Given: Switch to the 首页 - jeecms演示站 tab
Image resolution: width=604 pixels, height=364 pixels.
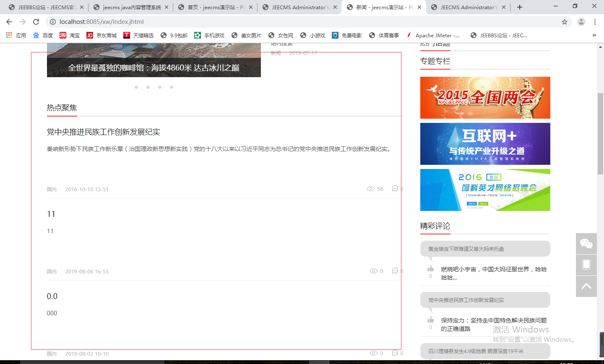Looking at the screenshot, I should (x=215, y=7).
